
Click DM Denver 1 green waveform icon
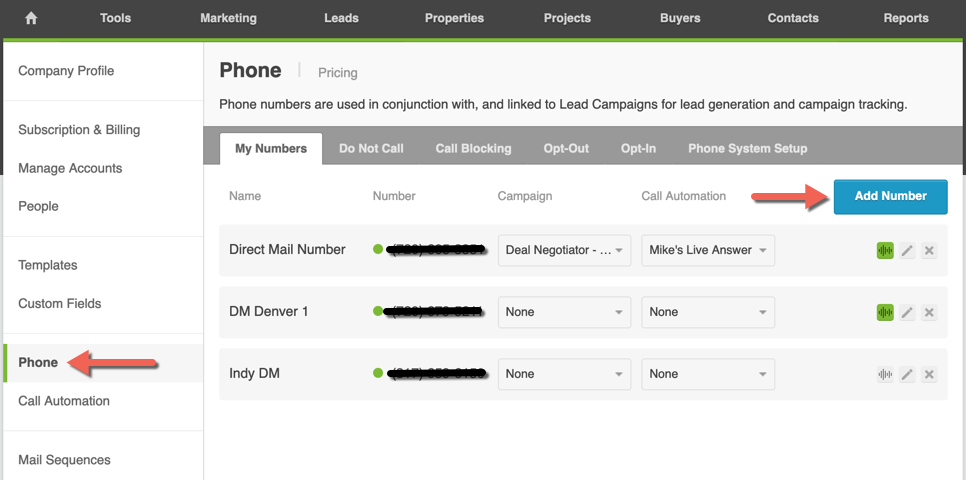point(885,312)
